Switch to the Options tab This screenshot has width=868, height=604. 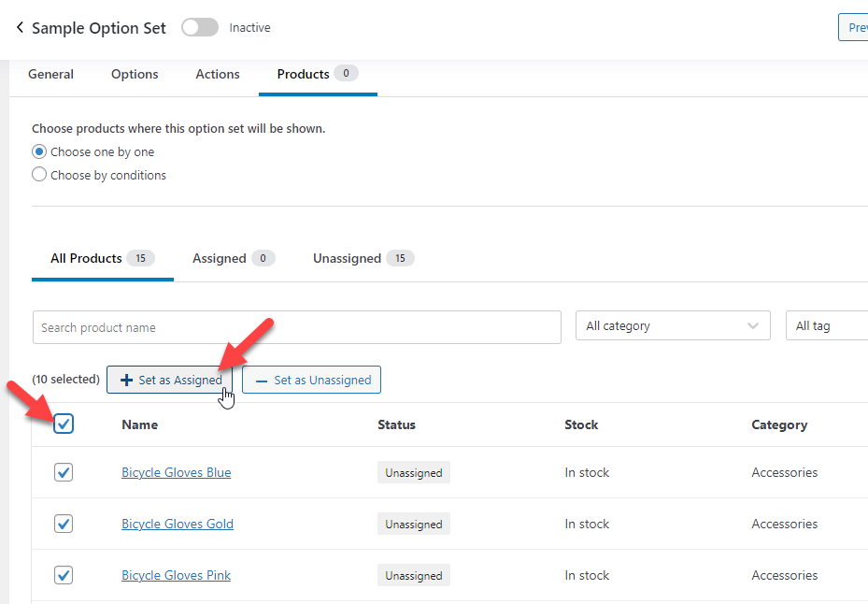pyautogui.click(x=135, y=74)
